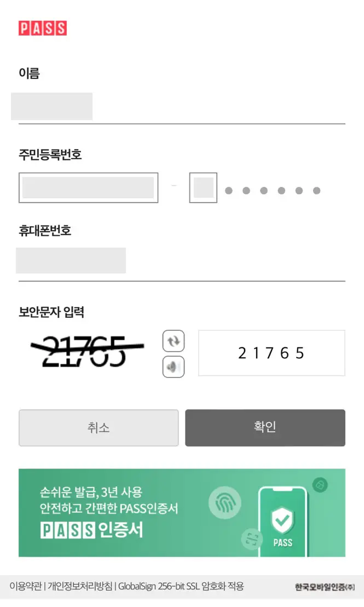Click the 보안문자 입력 section label
This screenshot has height=607, width=364.
coord(52,311)
